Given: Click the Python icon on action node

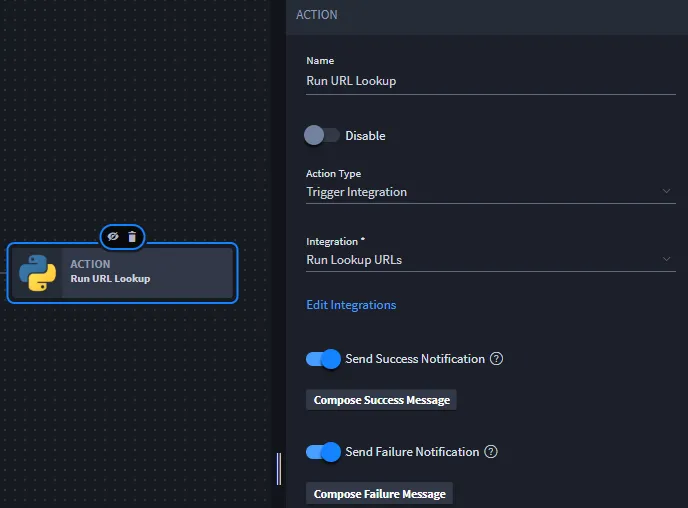Looking at the screenshot, I should [x=38, y=273].
